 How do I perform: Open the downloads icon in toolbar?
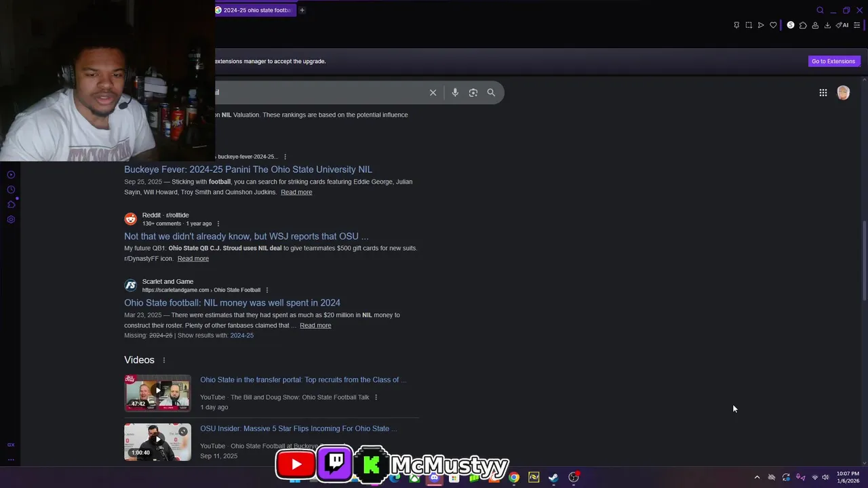[x=827, y=25]
